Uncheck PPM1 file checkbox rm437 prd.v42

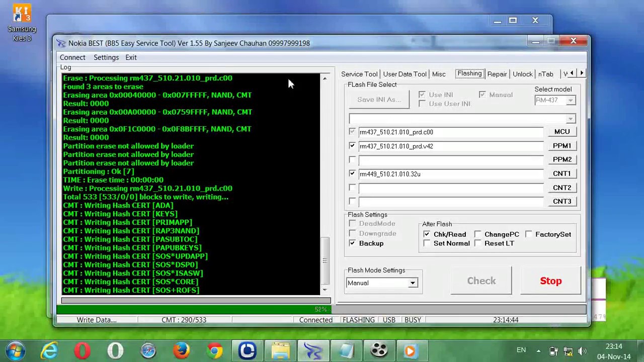coord(352,146)
